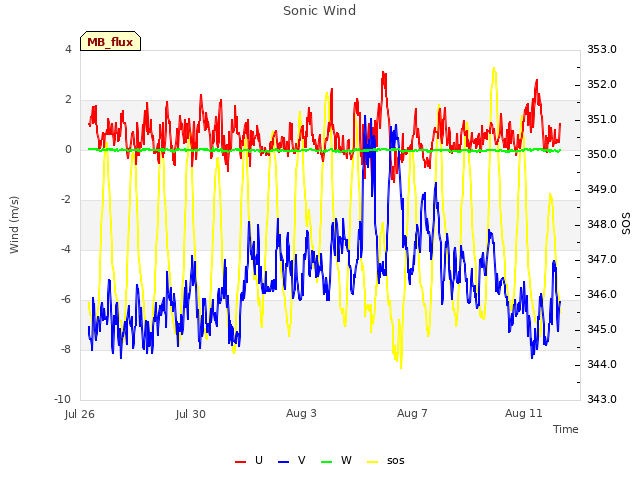Screen dimensions: 640x480
Task: Click the yellow sos legend swatch
Action: [373, 462]
